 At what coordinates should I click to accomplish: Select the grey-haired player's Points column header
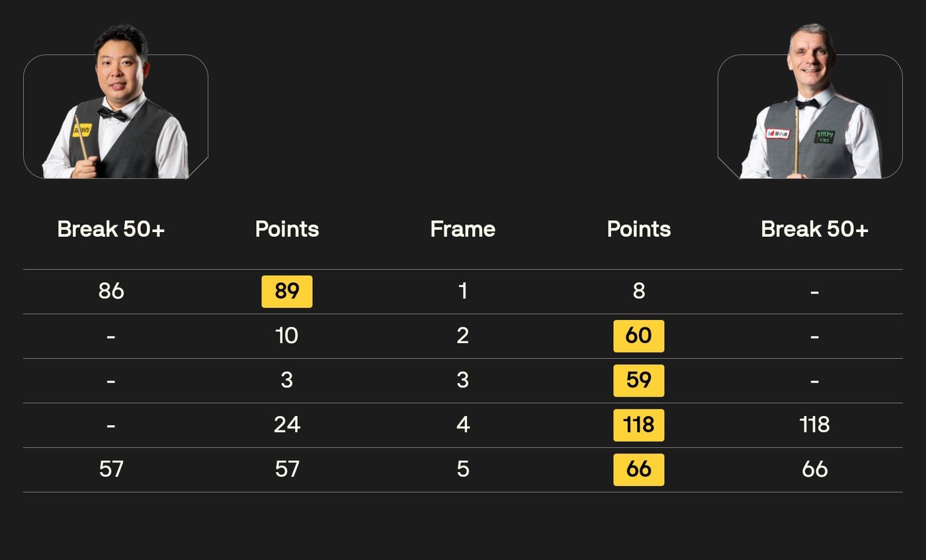638,229
